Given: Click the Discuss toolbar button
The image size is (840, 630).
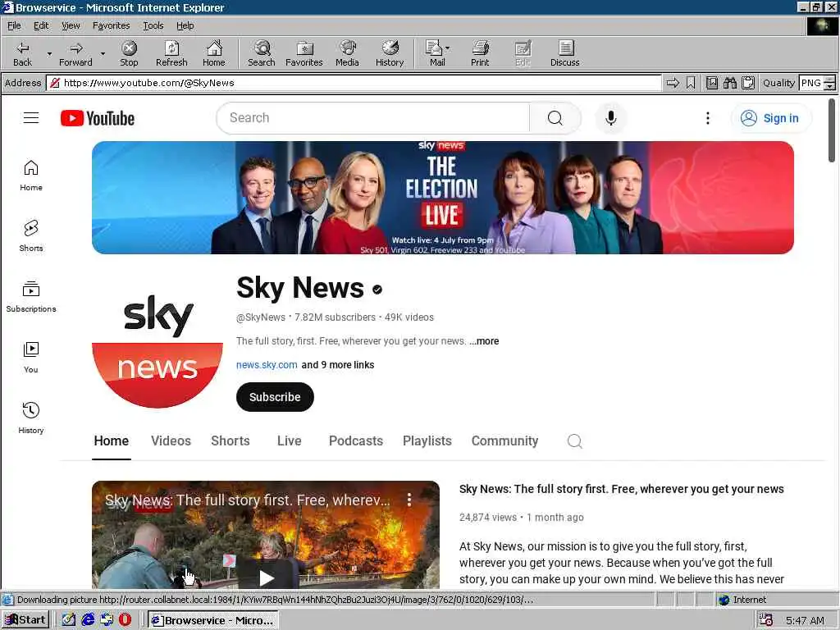Looking at the screenshot, I should pos(564,53).
